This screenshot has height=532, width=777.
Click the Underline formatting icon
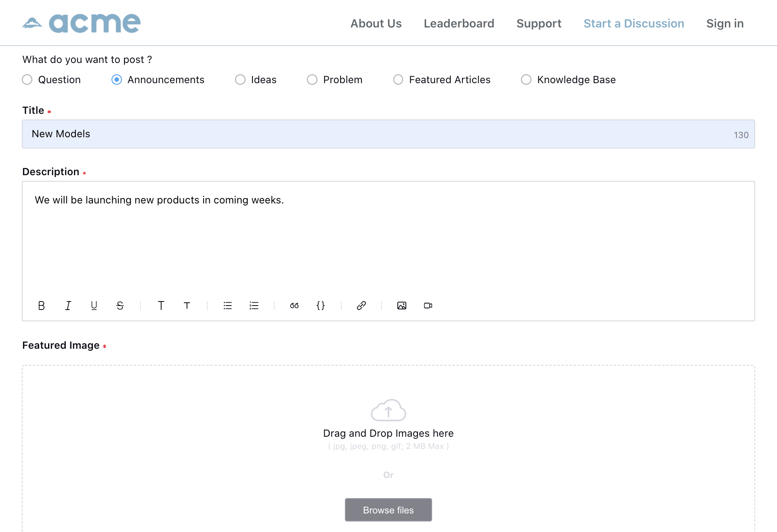(x=94, y=306)
